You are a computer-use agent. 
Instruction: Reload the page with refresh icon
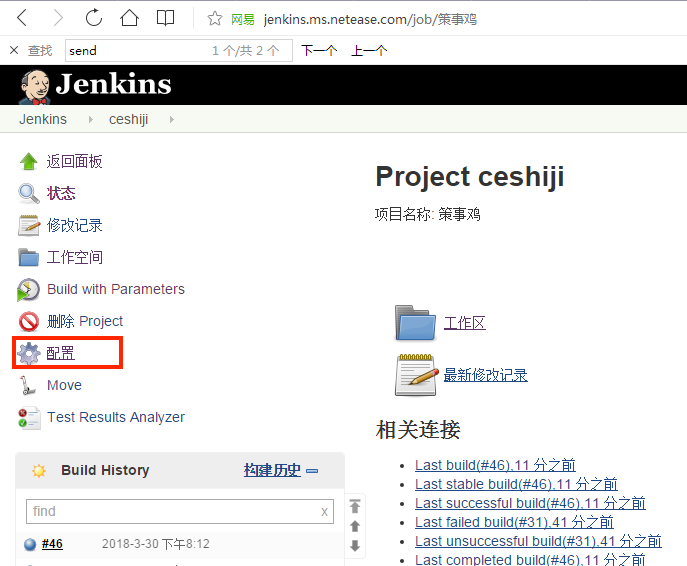(x=94, y=18)
